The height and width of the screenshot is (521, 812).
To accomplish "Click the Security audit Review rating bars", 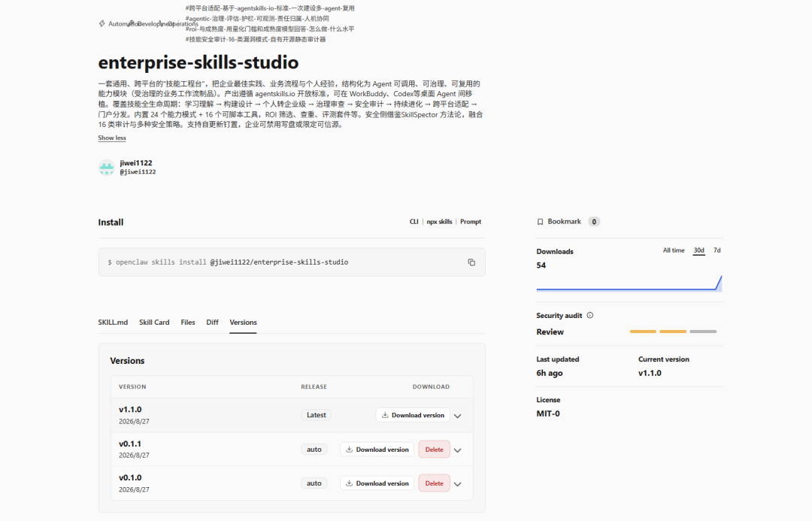I will [x=673, y=332].
